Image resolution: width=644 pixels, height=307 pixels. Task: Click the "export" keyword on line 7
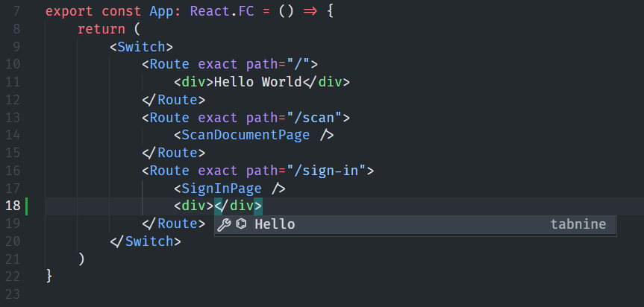click(x=69, y=11)
